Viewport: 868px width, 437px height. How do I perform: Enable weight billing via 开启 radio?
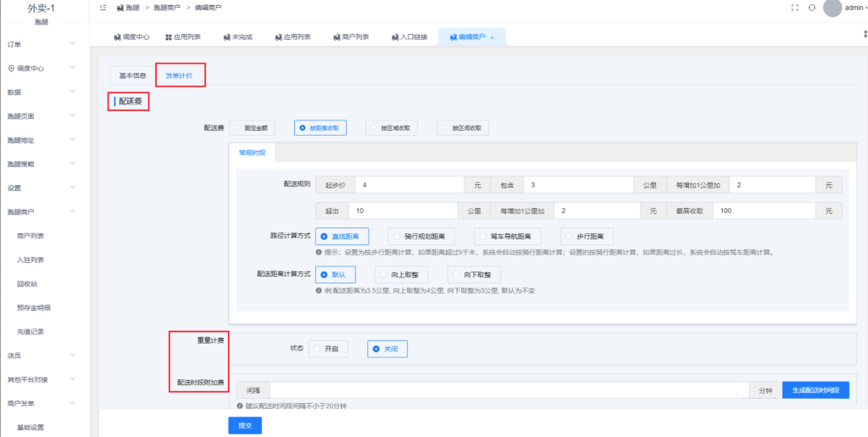click(x=329, y=348)
